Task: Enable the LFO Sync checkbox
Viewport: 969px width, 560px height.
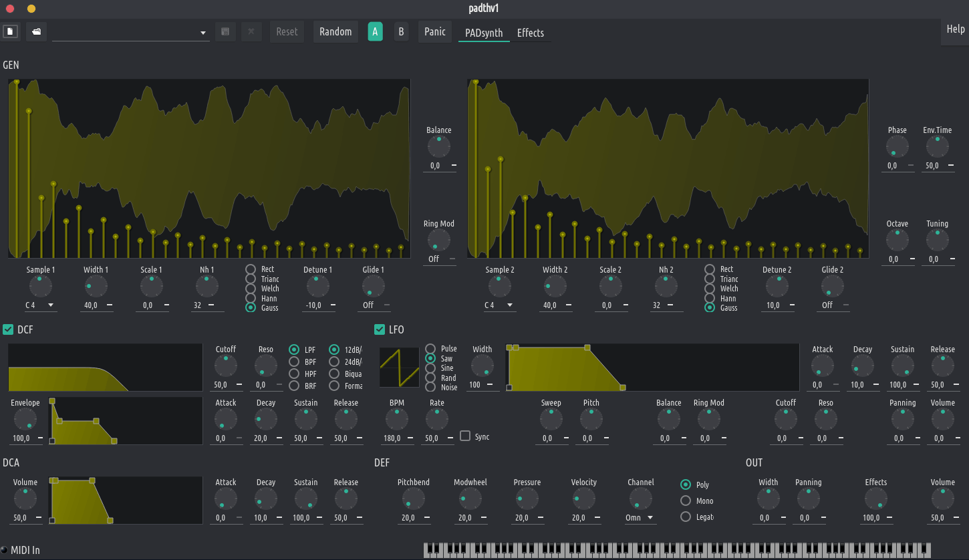Action: pyautogui.click(x=465, y=436)
